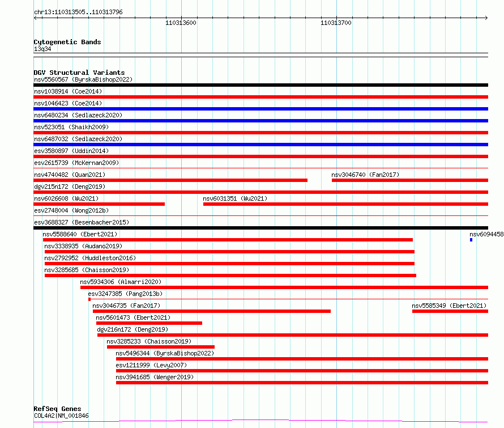Click the red bar under nsv5585349
This screenshot has height=428, width=504.
pyautogui.click(x=450, y=312)
